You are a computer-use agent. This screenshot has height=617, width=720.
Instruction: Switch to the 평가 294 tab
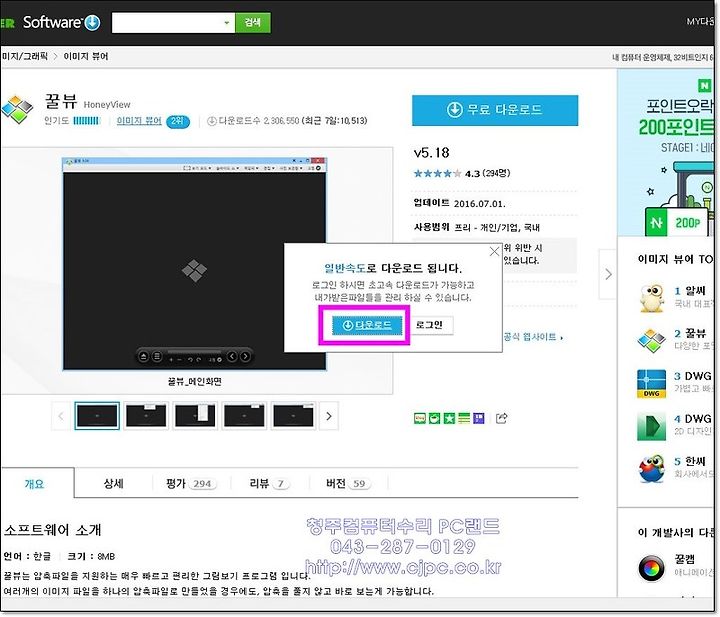point(191,483)
